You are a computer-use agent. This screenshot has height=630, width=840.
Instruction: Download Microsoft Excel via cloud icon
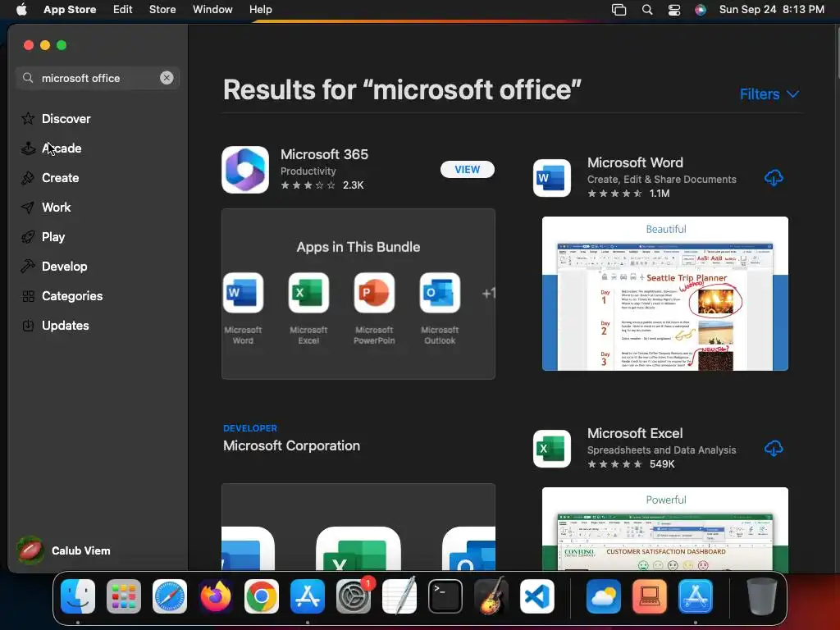pos(774,449)
